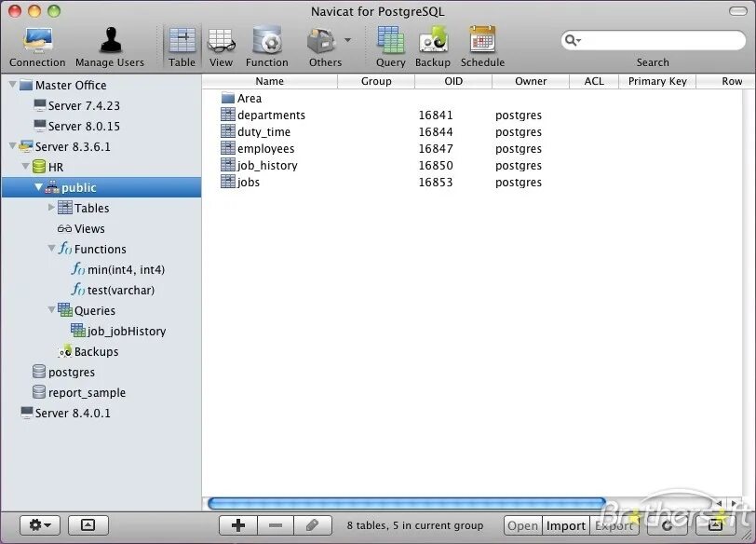
Task: Select the employees table icon
Action: coord(227,148)
